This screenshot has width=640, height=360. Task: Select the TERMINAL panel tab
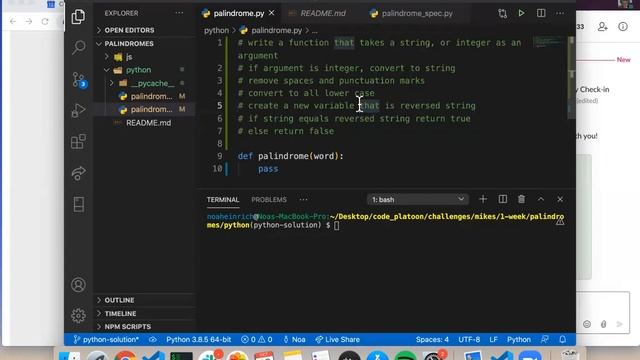(222, 200)
